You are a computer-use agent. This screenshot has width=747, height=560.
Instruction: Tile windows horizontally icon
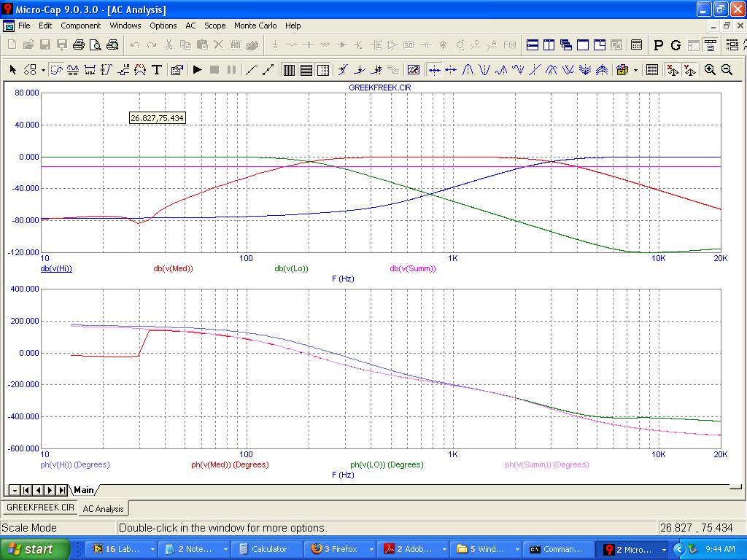click(x=532, y=45)
